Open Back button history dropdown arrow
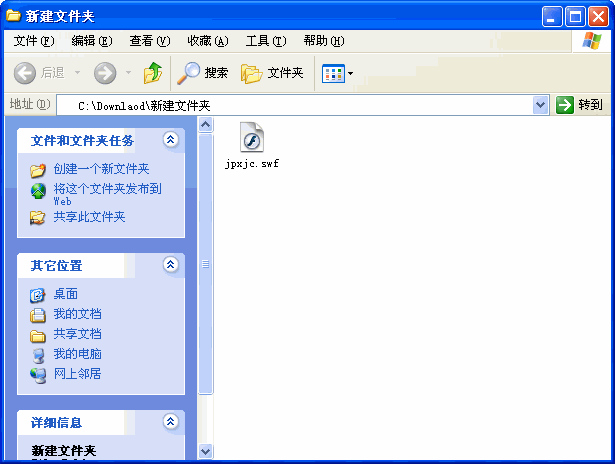 (x=78, y=73)
